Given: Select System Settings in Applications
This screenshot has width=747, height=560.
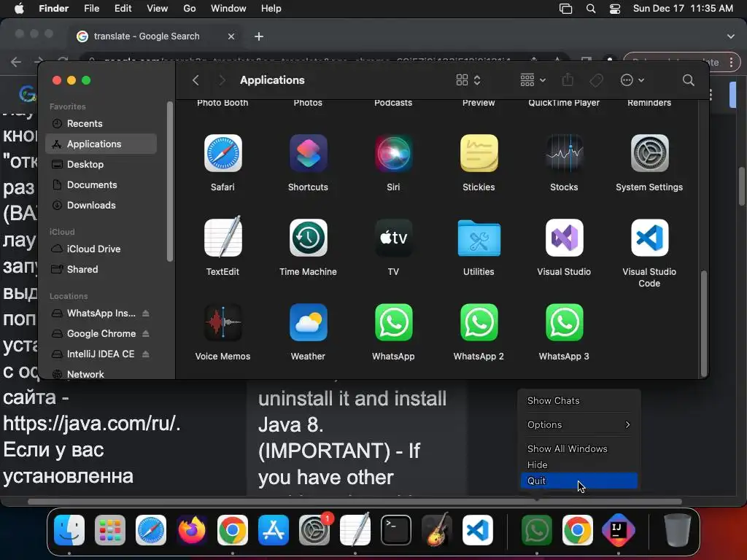Looking at the screenshot, I should point(649,153).
